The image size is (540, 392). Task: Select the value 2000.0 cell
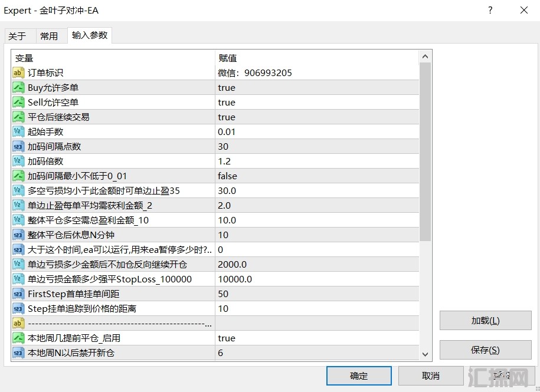click(317, 265)
